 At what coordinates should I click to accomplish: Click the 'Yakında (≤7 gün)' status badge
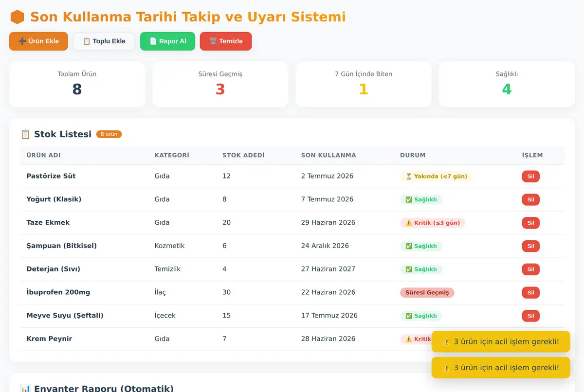coord(437,176)
